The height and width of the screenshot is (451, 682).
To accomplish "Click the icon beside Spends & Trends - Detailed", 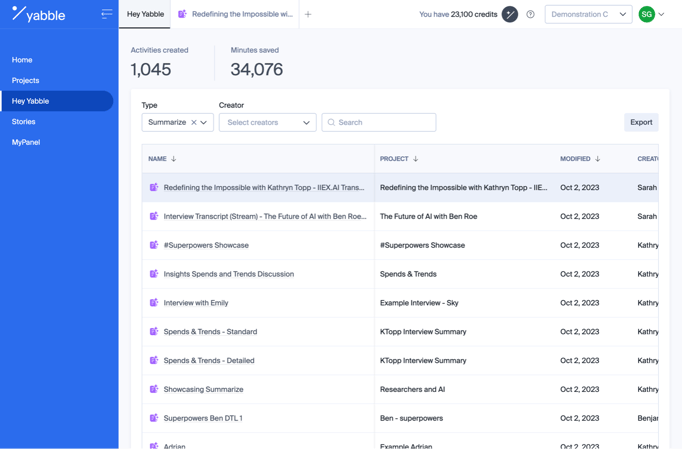I will pos(154,360).
